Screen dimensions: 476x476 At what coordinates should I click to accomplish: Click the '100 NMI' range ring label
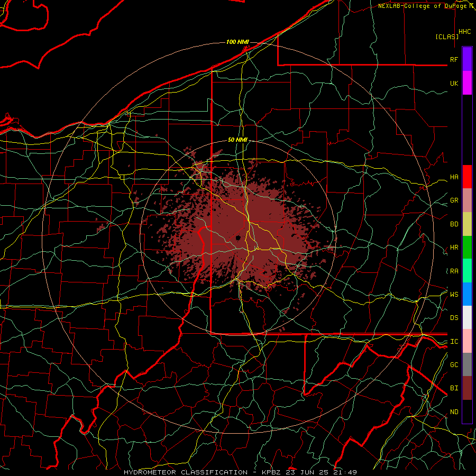coord(237,42)
